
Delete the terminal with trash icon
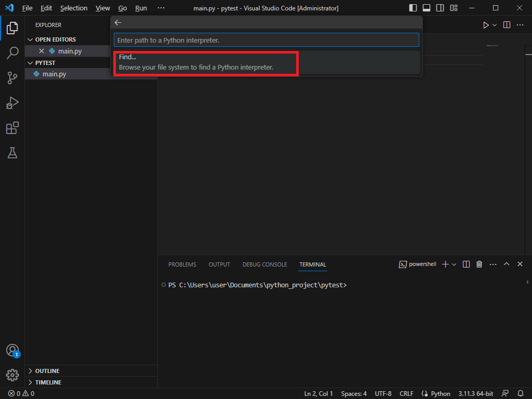480,264
